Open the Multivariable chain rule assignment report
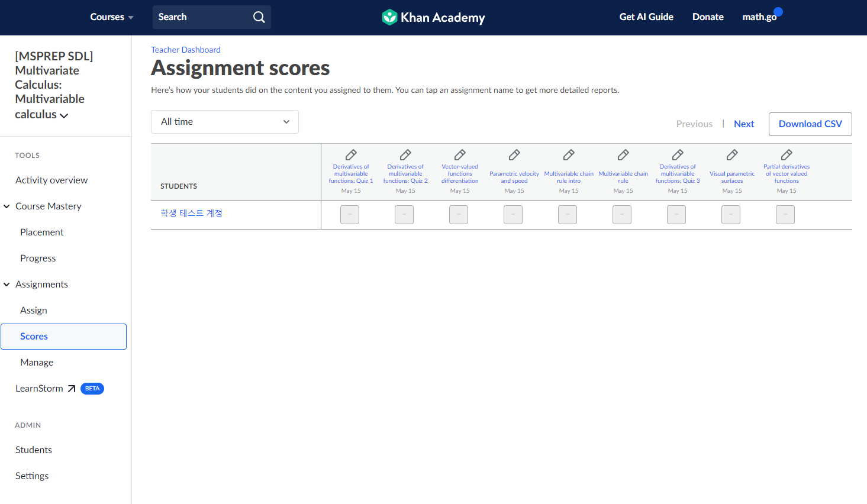 (623, 177)
